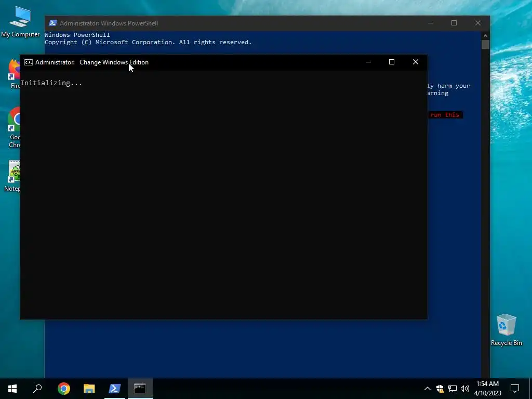Show hidden tray icons chevron
532x399 pixels.
click(428, 389)
